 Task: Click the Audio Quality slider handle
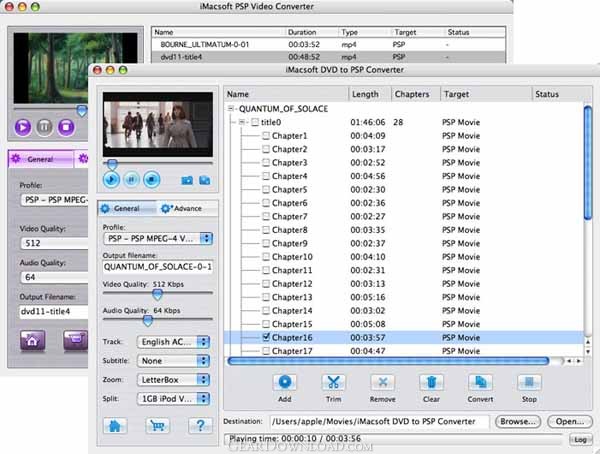[148, 320]
